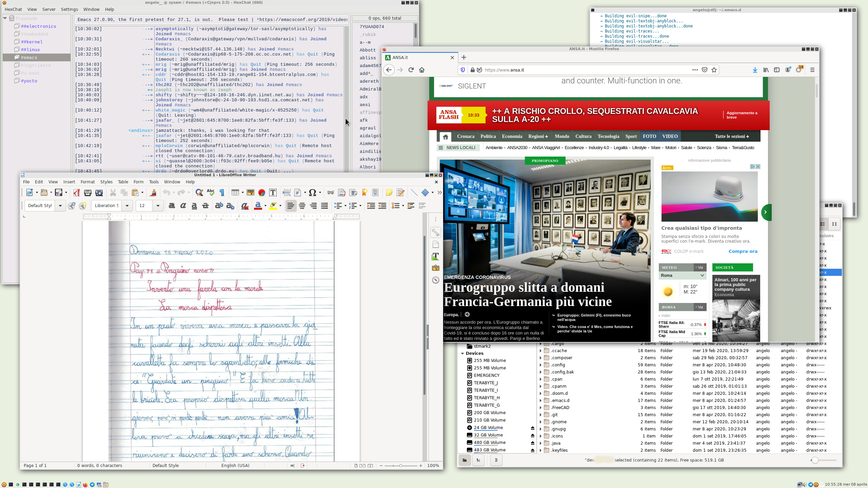Image resolution: width=868 pixels, height=488 pixels.
Task: Toggle italic formatting in Writer
Action: tap(183, 206)
